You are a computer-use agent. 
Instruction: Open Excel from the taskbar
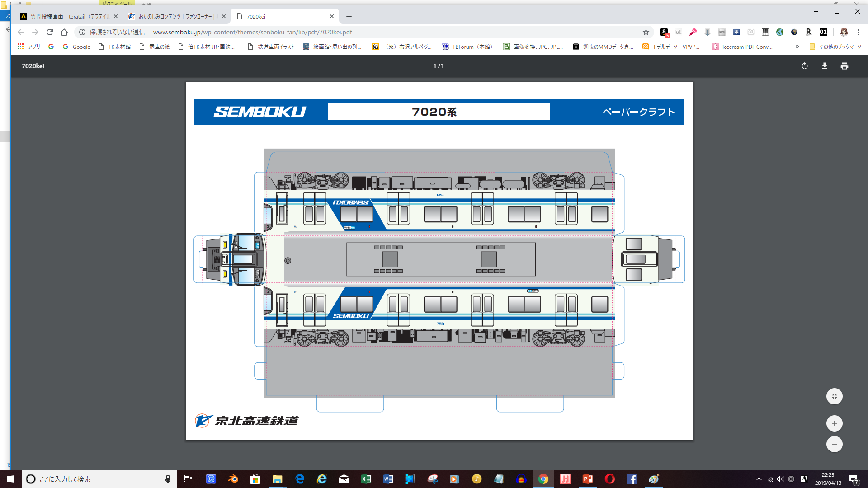click(366, 479)
